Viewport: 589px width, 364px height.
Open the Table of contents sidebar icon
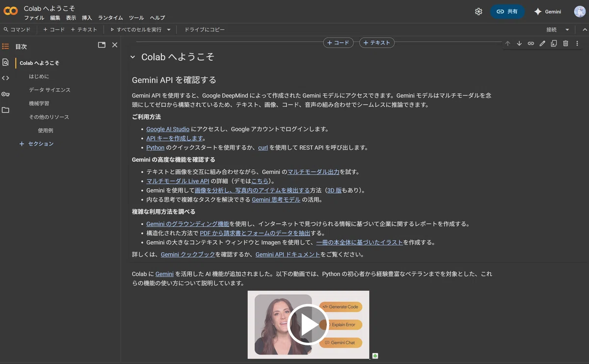5,46
